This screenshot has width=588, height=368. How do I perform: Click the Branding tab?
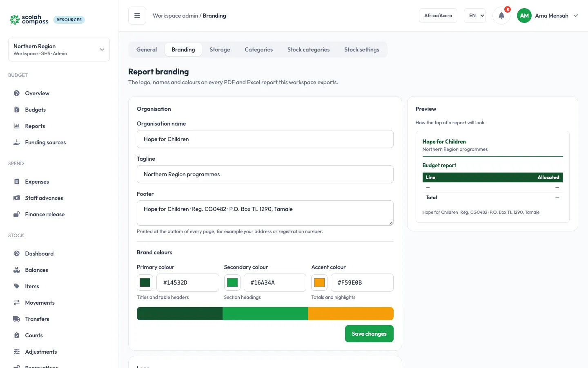click(x=183, y=49)
